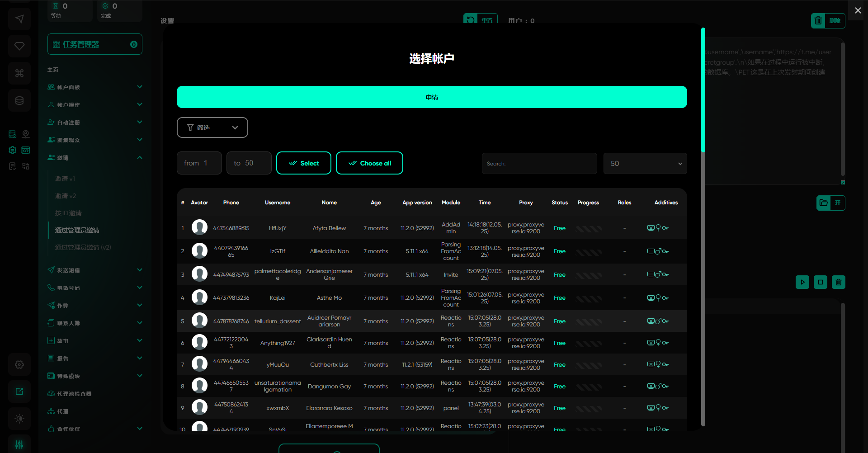Click the folder icon on the right panel

(824, 203)
